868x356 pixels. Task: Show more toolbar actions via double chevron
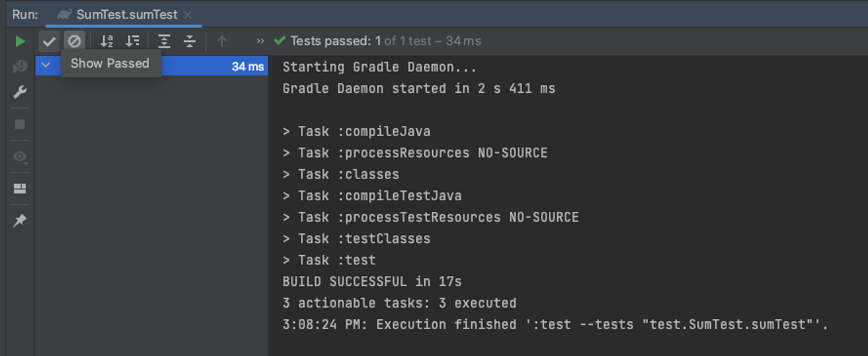pos(260,42)
